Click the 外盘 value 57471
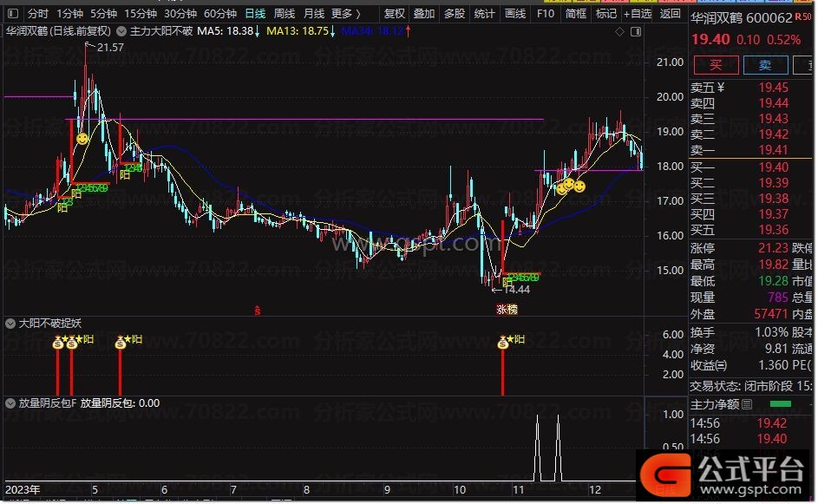This screenshot has height=504, width=818. [x=771, y=314]
